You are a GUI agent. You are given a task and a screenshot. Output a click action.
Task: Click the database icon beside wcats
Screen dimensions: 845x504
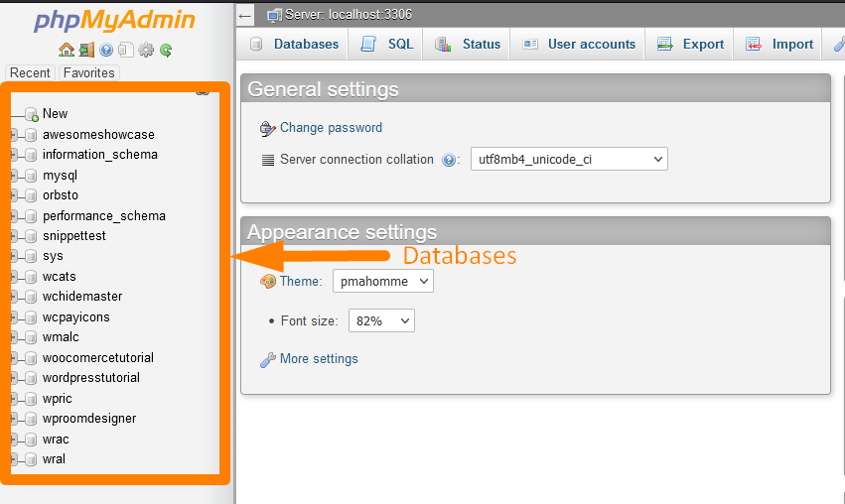[31, 277]
